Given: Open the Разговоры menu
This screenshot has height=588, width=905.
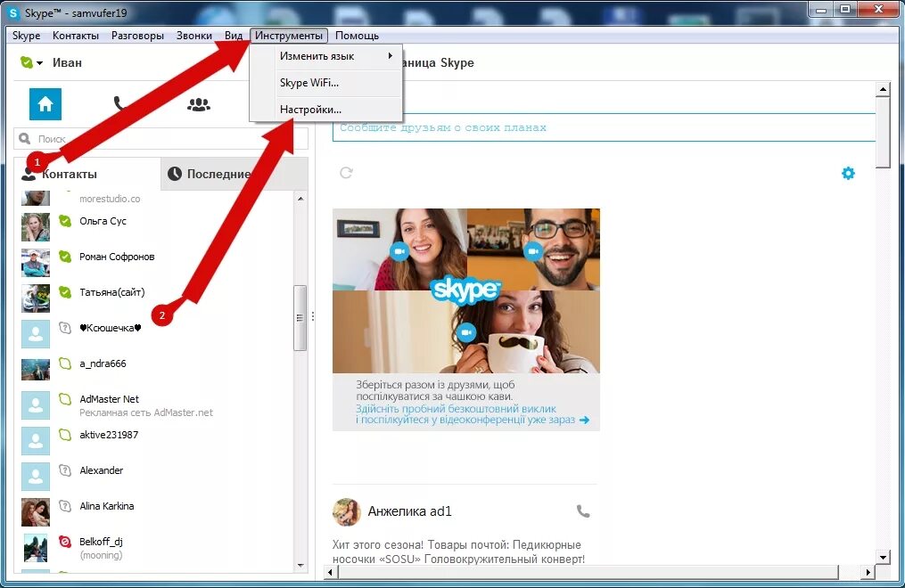Looking at the screenshot, I should pyautogui.click(x=137, y=35).
